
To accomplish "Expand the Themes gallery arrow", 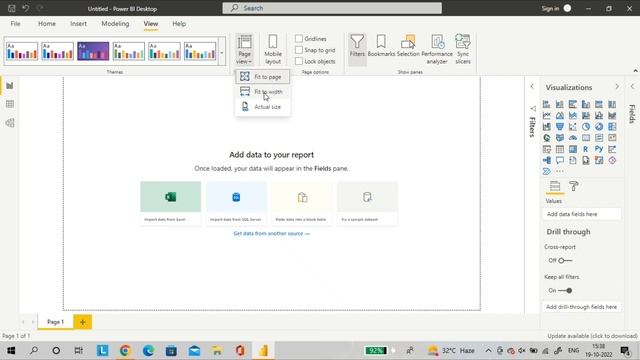I will point(222,52).
